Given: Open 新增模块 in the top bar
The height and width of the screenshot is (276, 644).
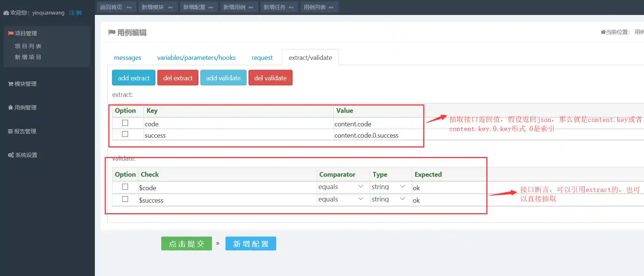Looking at the screenshot, I should [x=158, y=7].
